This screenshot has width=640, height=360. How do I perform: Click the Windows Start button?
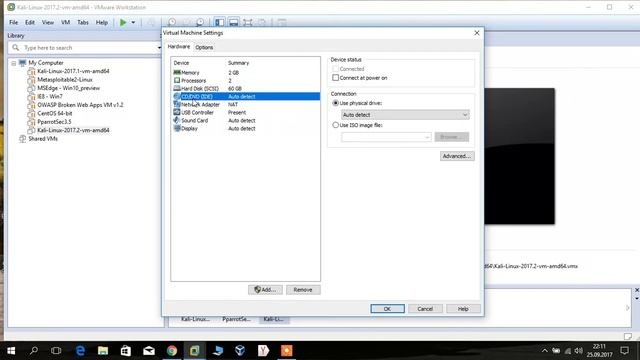click(11, 351)
